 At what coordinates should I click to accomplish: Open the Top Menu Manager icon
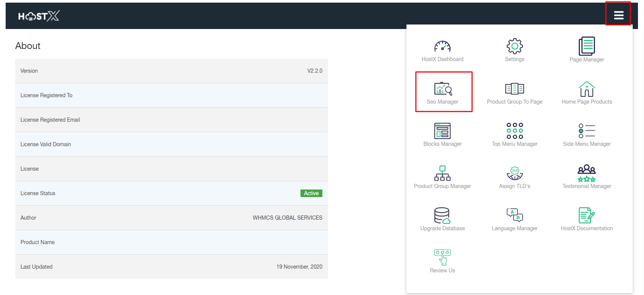point(514,131)
